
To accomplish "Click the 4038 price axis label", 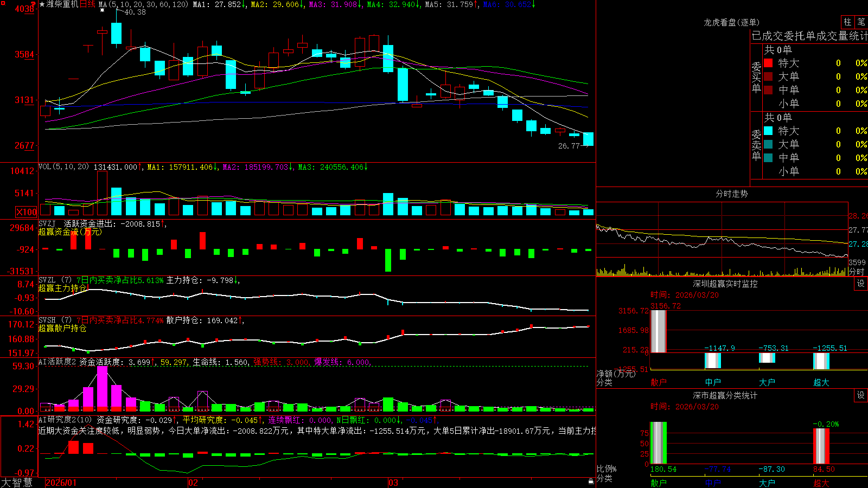I will (x=24, y=9).
